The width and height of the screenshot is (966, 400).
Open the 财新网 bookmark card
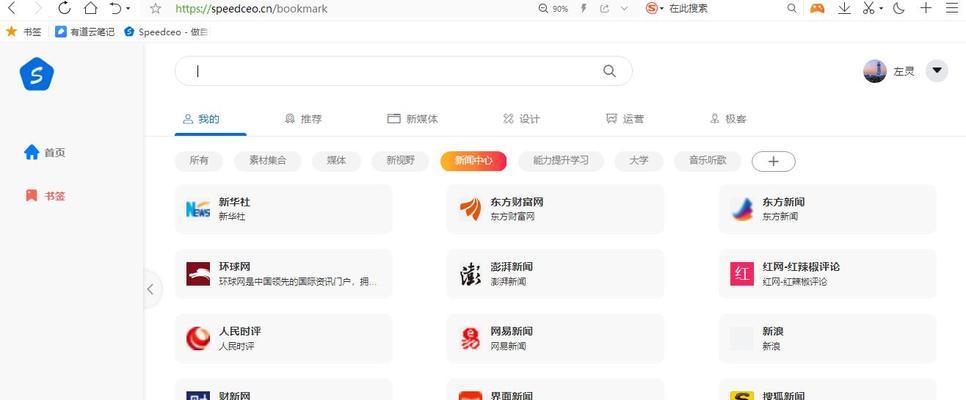pos(283,390)
